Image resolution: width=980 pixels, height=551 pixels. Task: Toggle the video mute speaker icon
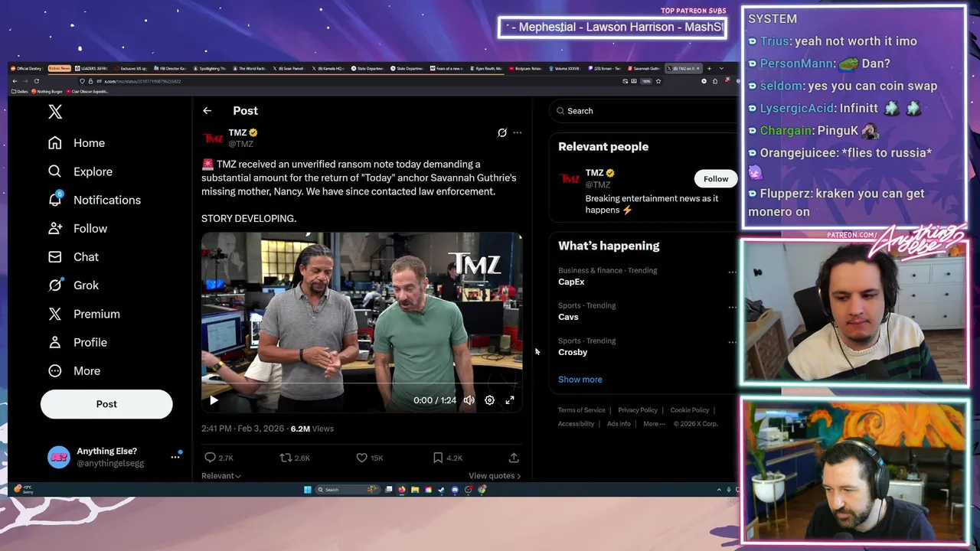click(469, 400)
